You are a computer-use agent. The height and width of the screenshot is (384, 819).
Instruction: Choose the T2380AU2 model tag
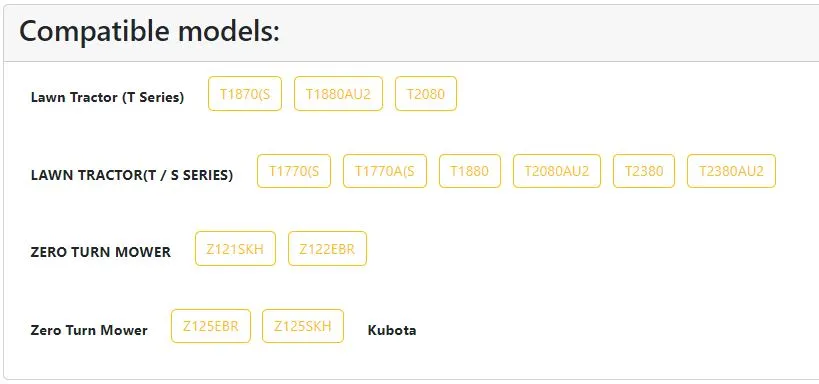click(731, 171)
